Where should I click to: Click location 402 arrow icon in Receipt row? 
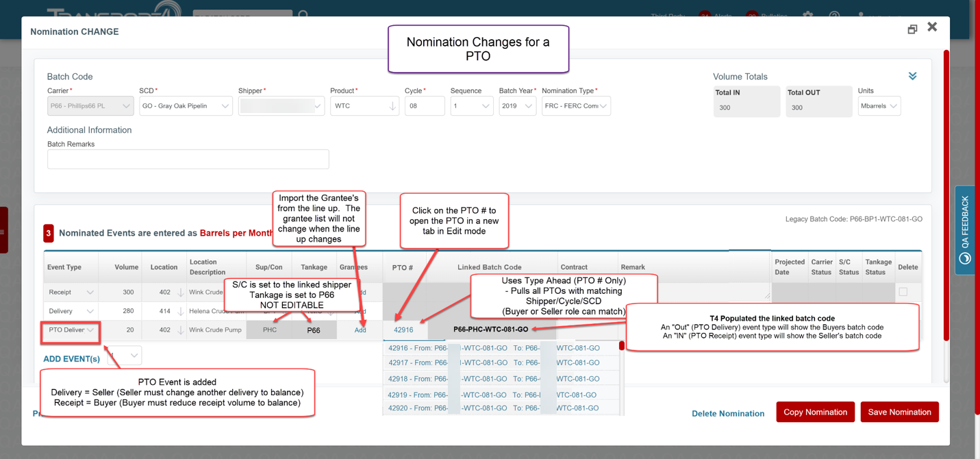[181, 293]
